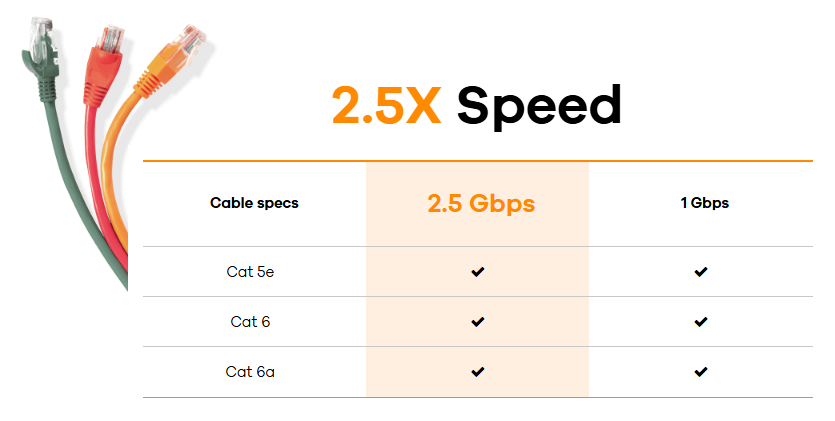Click the Cat 6a 1 Gbps checkmark
Screen dimensions: 835x421
point(701,372)
